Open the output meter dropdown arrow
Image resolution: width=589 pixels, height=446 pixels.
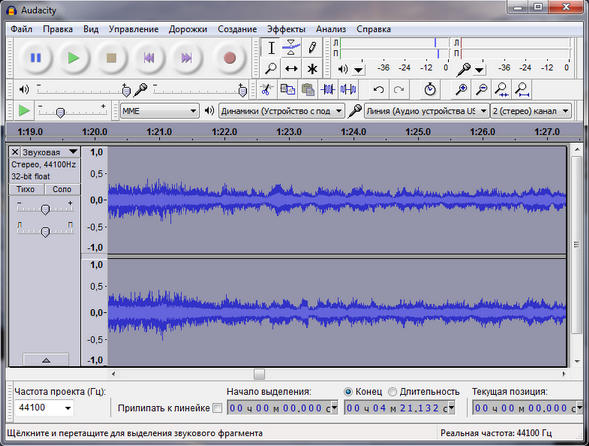[x=359, y=70]
